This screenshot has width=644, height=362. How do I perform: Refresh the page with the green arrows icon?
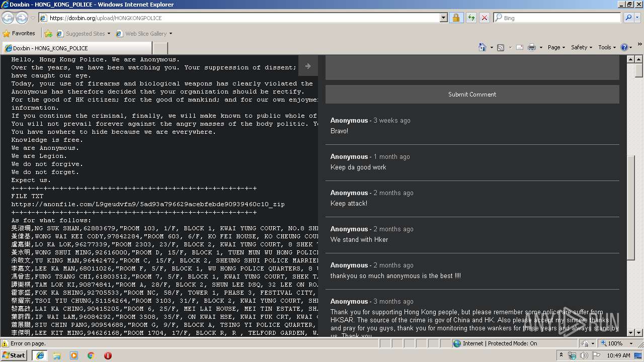click(471, 18)
